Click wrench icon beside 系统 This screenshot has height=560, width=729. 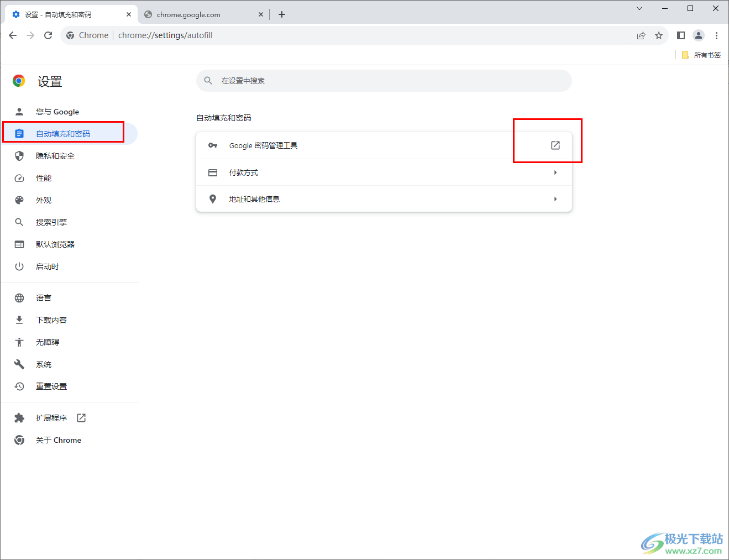tap(19, 364)
